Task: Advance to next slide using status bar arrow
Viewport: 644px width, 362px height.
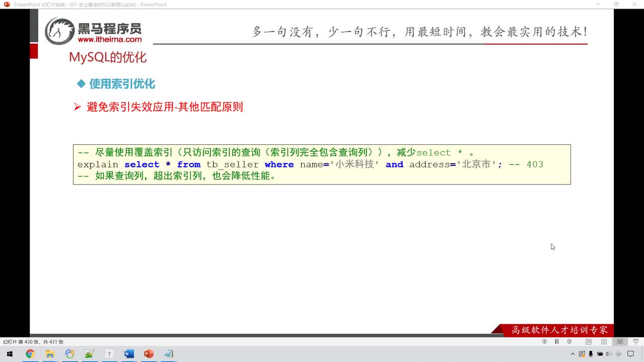Action: point(570,341)
